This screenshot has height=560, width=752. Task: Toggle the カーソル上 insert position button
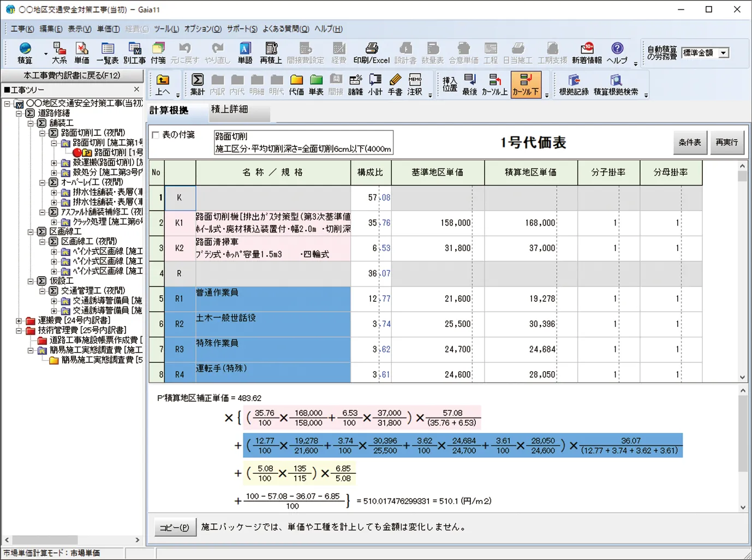[494, 85]
